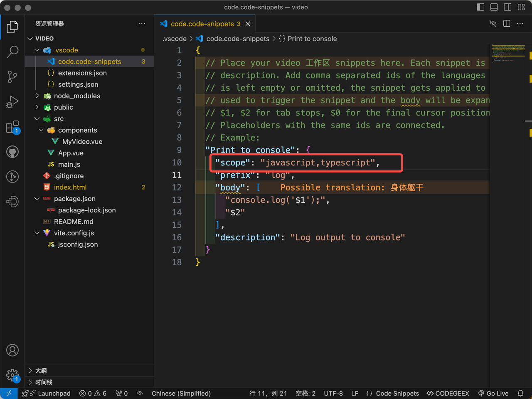
Task: Open the CodeGeeX activity bar icon
Action: 12,202
